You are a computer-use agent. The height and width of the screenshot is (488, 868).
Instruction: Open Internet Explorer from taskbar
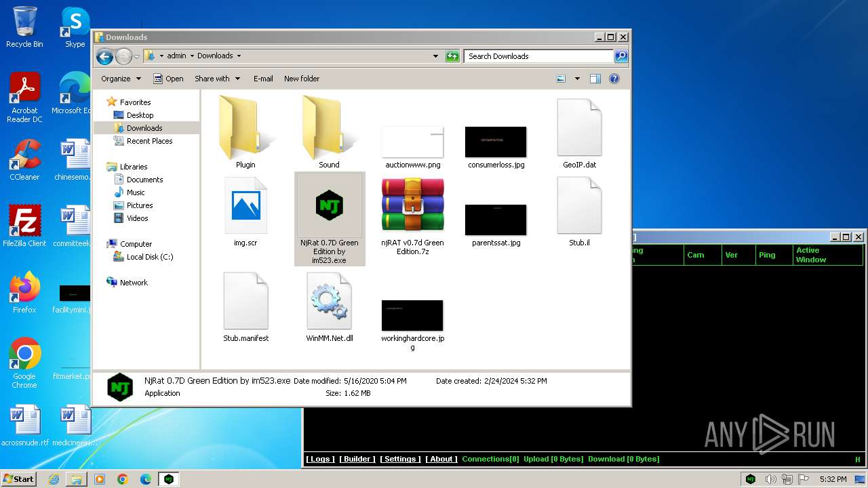(54, 479)
